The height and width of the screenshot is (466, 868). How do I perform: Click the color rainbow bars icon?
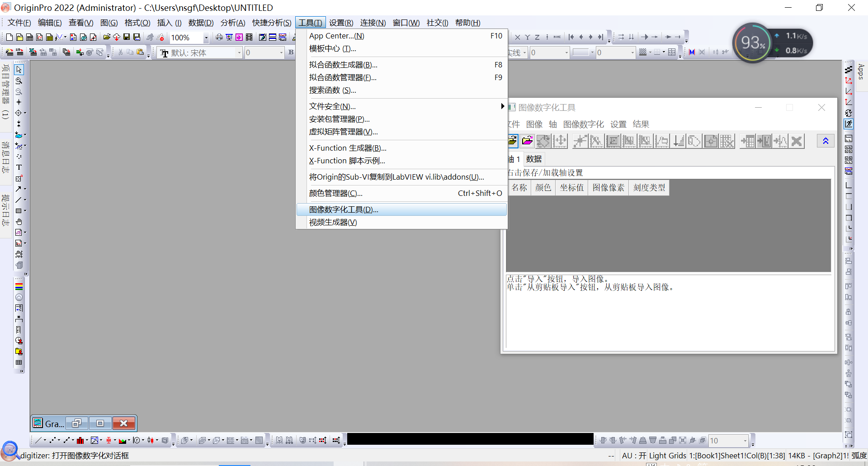coord(19,286)
